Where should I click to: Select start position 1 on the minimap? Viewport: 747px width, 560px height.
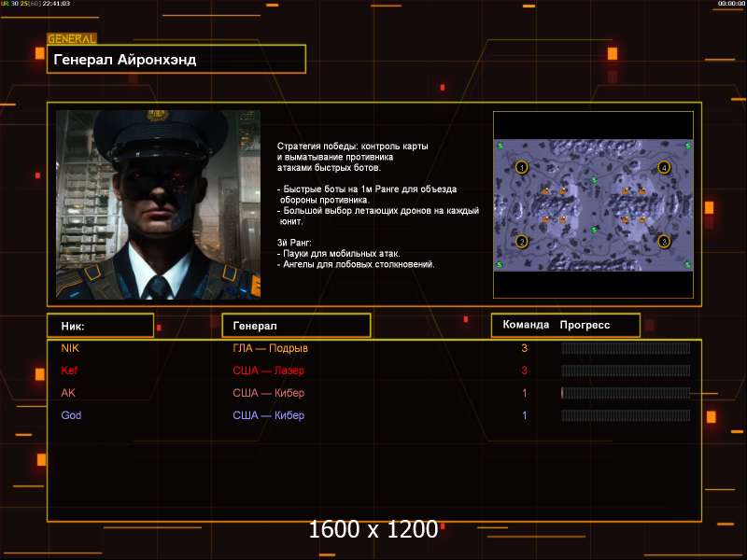(x=522, y=167)
